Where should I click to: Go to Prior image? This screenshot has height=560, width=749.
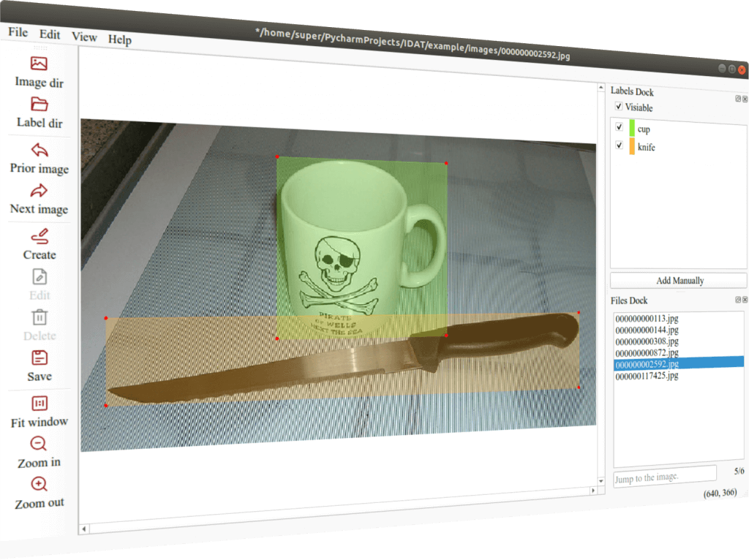(39, 150)
